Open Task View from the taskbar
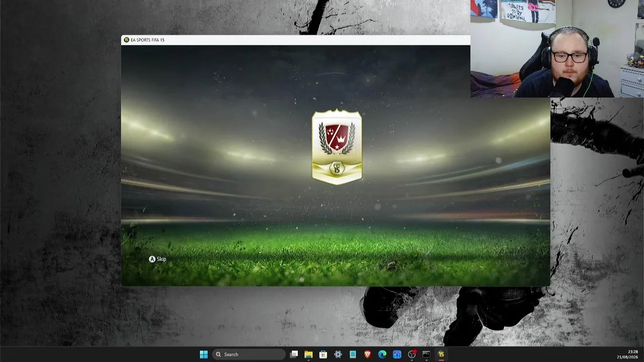 [x=294, y=354]
